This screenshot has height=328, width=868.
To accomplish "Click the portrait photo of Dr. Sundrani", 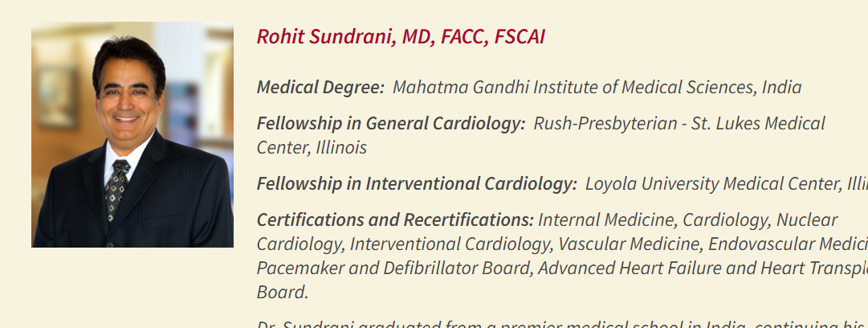I will (x=132, y=135).
